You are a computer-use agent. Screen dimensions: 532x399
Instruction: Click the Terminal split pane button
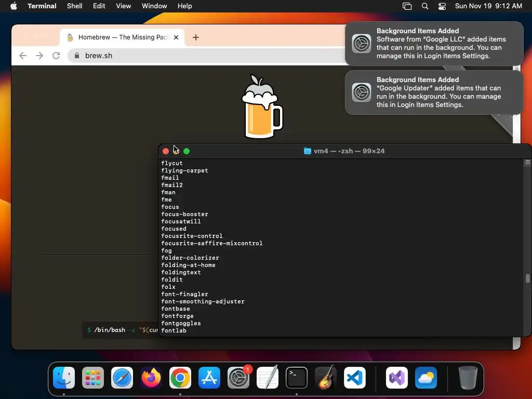pos(528,162)
